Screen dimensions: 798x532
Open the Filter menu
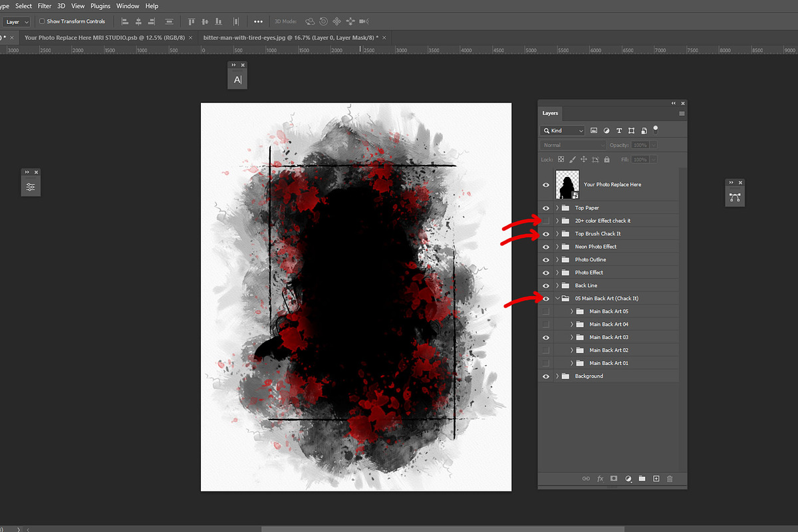(x=45, y=6)
